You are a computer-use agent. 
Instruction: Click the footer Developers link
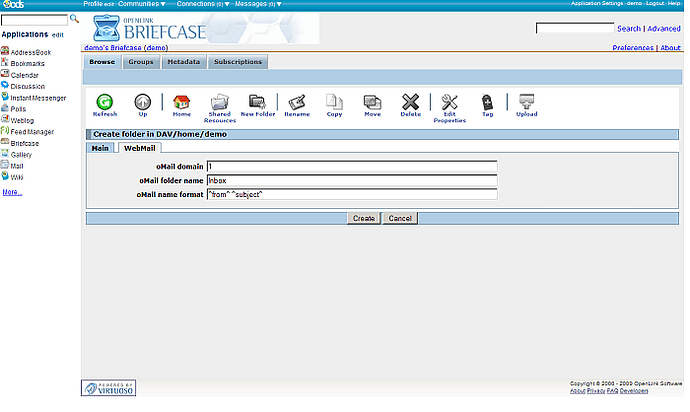tap(634, 391)
